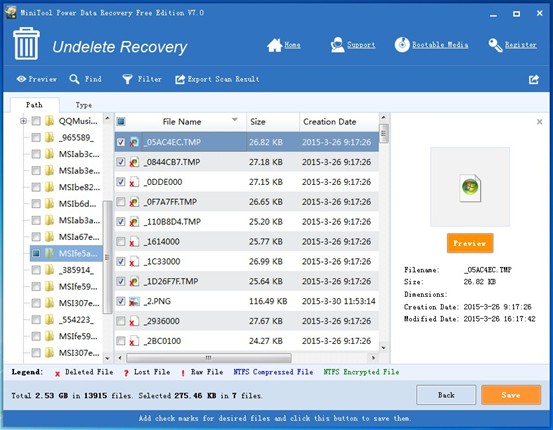Click the Size column header
The image size is (553, 430).
[273, 122]
